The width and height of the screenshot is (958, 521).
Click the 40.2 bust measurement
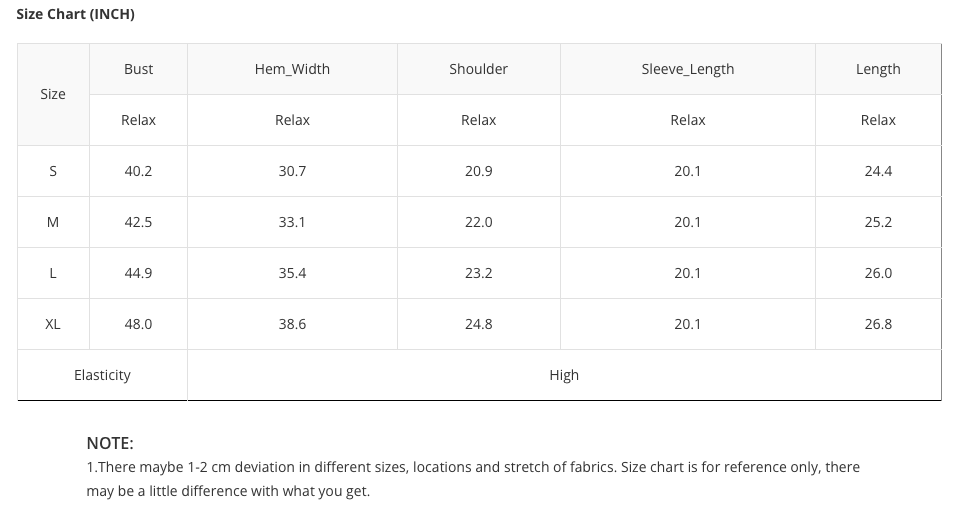click(x=139, y=171)
